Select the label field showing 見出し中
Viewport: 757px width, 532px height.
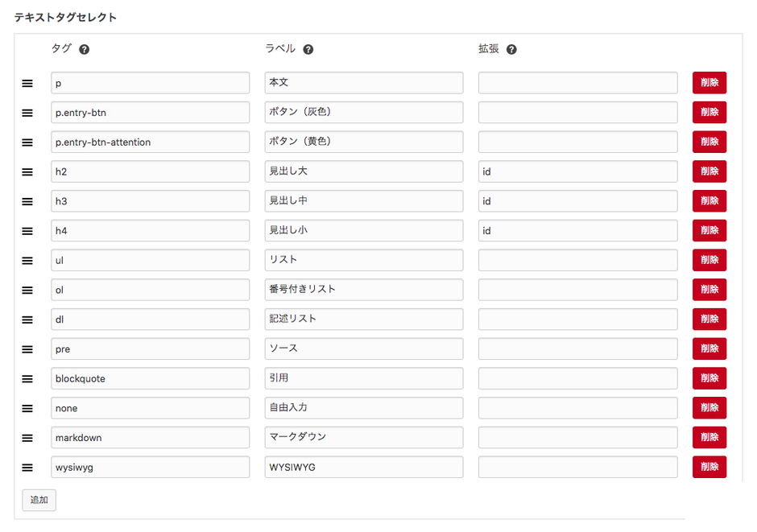click(x=364, y=201)
